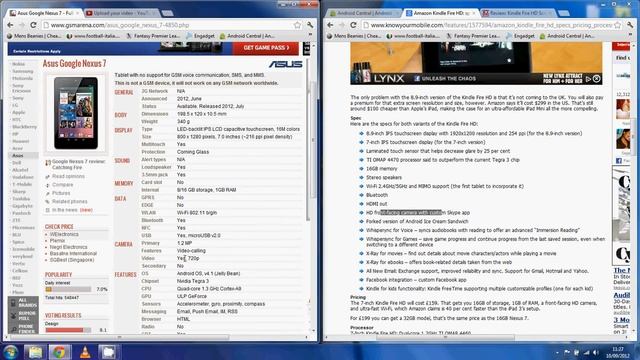Open wrench menu in knowyourmobile window

[x=630, y=25]
